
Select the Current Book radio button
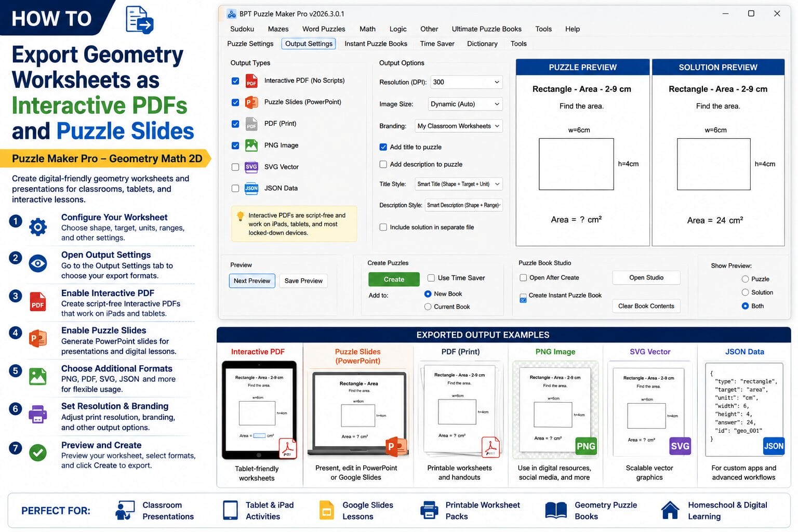[x=428, y=307]
